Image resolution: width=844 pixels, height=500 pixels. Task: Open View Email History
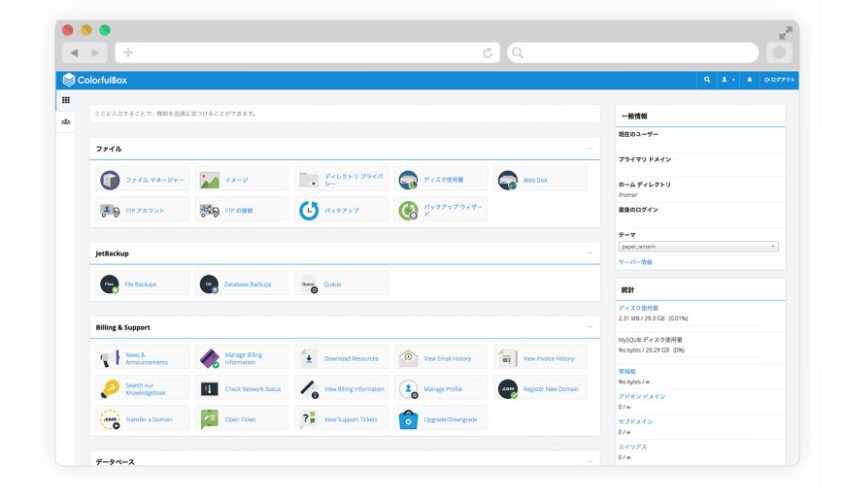coord(440,358)
